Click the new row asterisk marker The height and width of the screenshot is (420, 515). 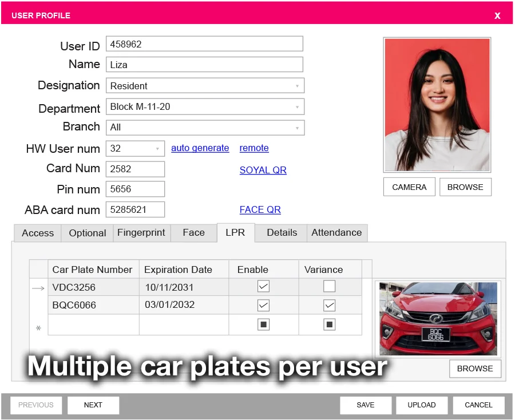(x=38, y=328)
